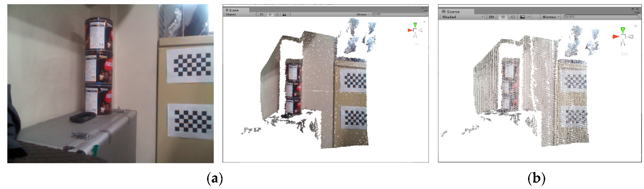Expand effects options arrow in Scene view (b)
Viewport: 644px width, 189px height.
pyautogui.click(x=529, y=17)
